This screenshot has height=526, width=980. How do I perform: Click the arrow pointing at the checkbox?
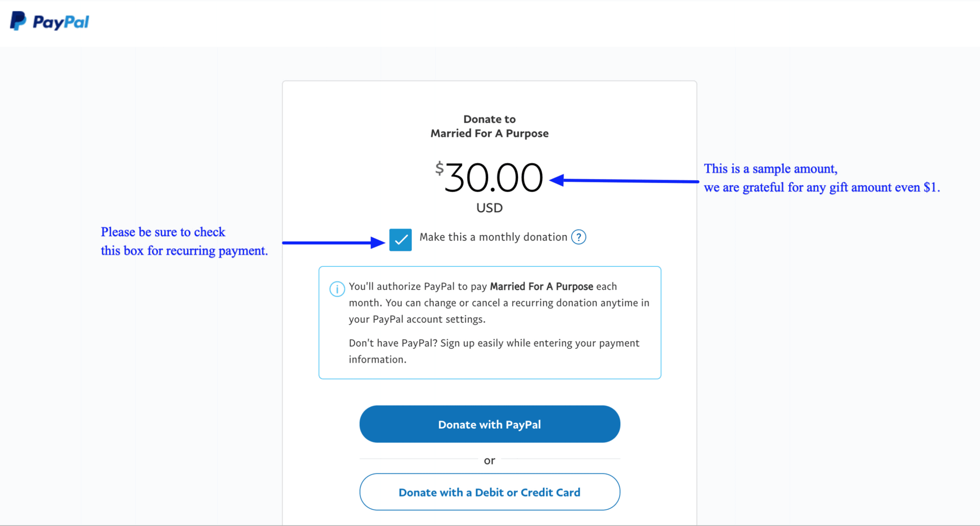pos(334,242)
